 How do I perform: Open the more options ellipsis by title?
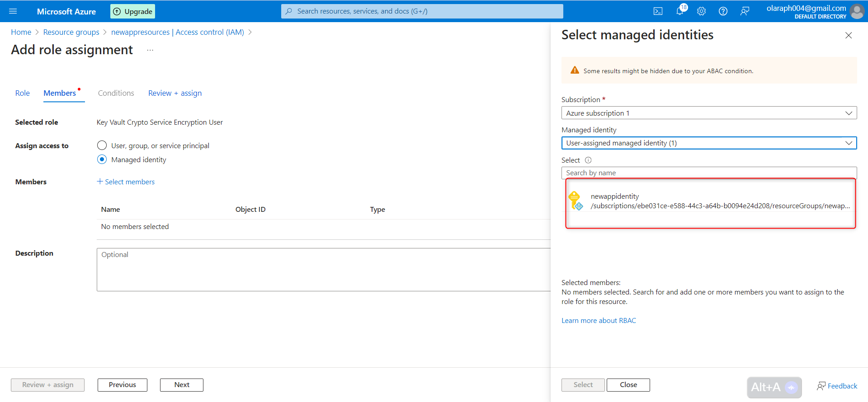click(x=150, y=50)
